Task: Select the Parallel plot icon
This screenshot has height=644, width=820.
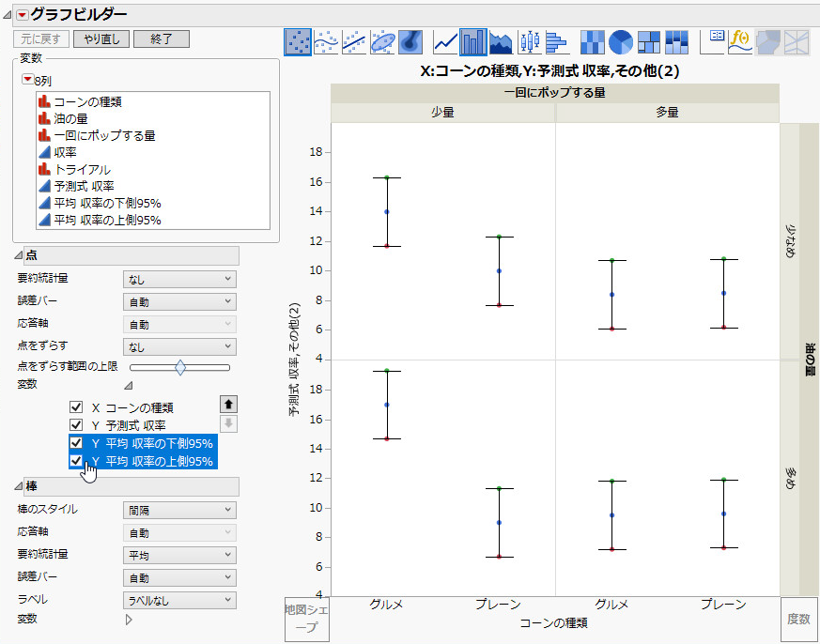Action: pyautogui.click(x=797, y=42)
